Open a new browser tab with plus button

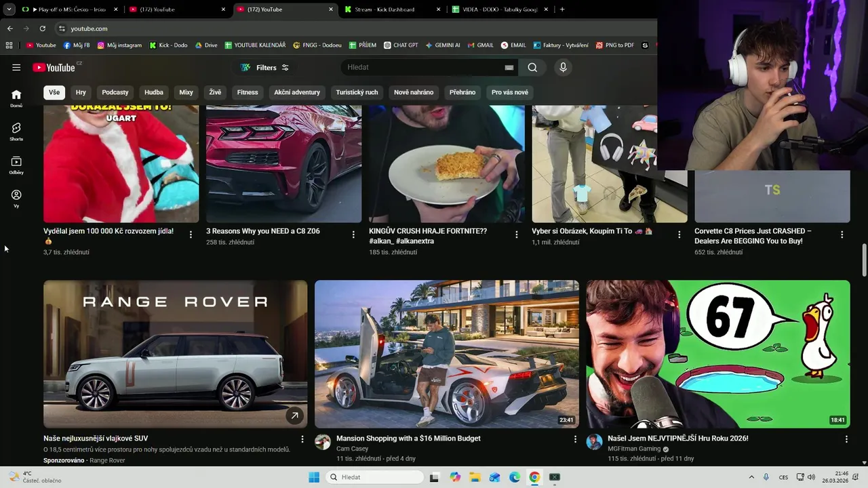(x=562, y=9)
